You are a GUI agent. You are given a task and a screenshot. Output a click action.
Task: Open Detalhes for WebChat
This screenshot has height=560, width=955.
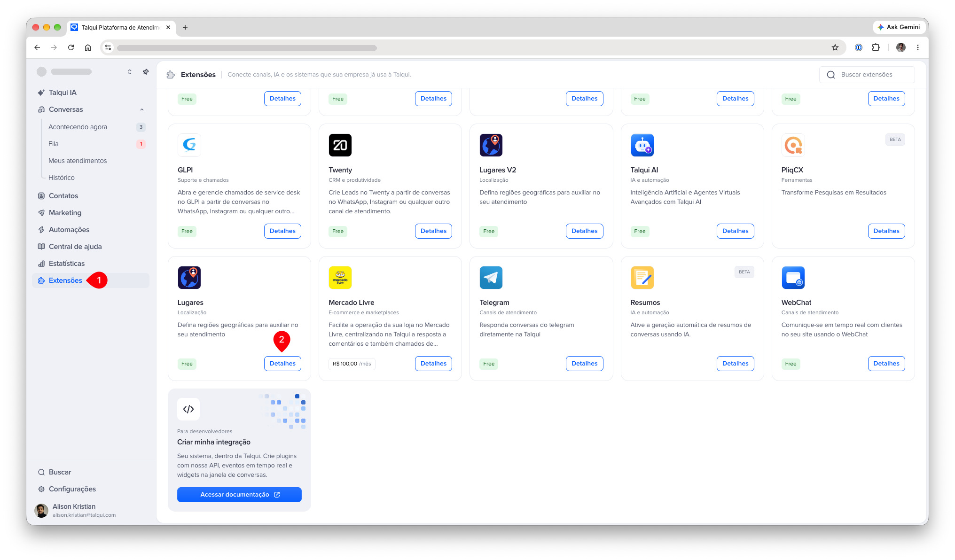click(886, 364)
